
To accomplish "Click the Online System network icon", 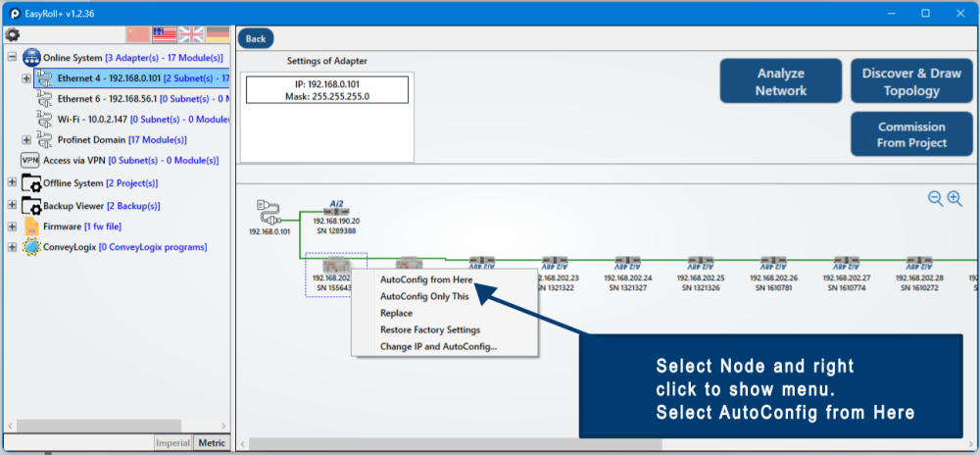I will tap(31, 58).
